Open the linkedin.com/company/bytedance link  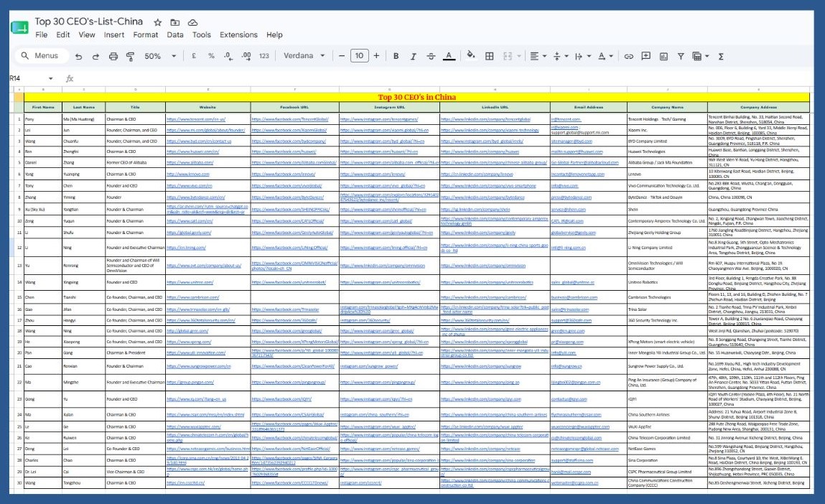483,197
